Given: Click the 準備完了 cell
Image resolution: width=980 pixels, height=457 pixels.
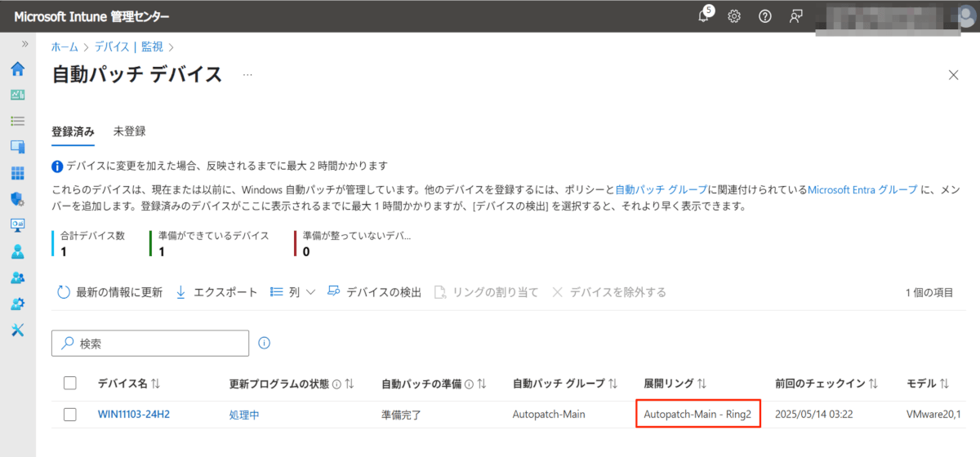Looking at the screenshot, I should coord(401,415).
